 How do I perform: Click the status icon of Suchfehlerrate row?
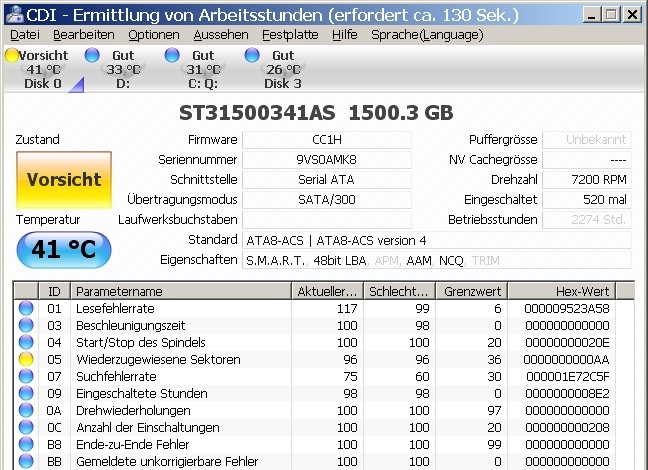coord(26,376)
